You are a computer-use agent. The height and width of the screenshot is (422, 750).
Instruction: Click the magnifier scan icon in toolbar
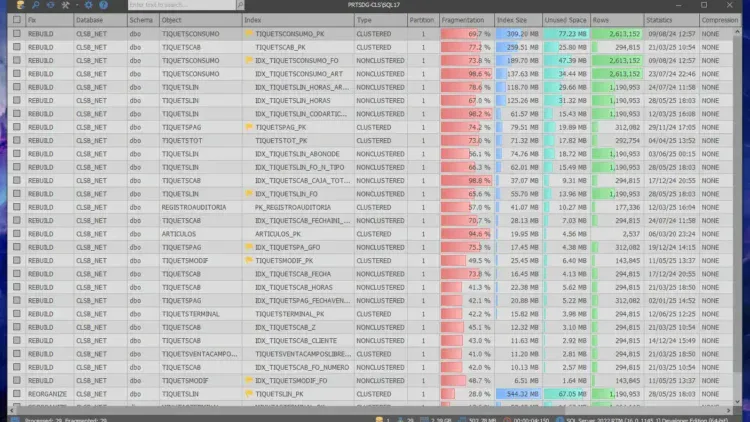point(34,5)
